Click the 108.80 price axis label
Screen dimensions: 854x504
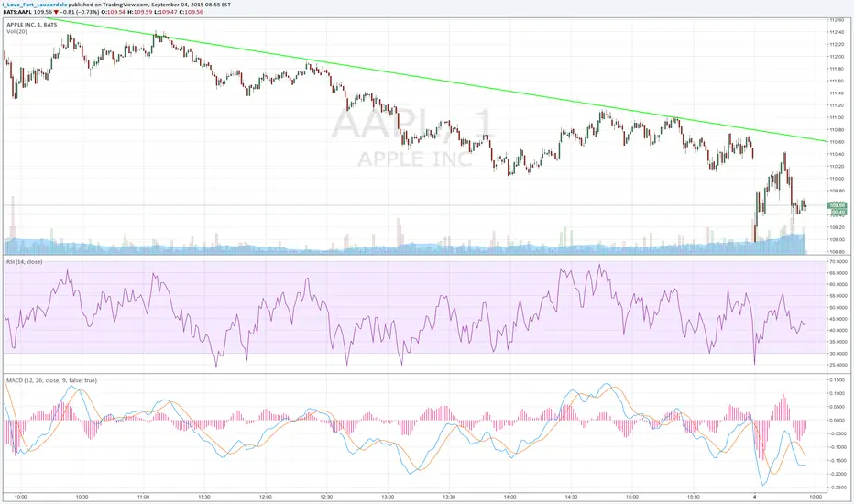(836, 252)
